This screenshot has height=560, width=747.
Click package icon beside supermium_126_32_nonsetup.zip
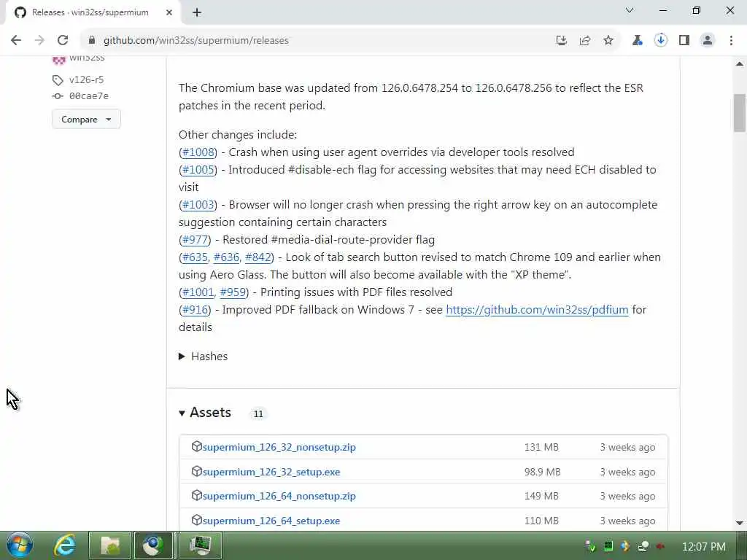tap(196, 446)
